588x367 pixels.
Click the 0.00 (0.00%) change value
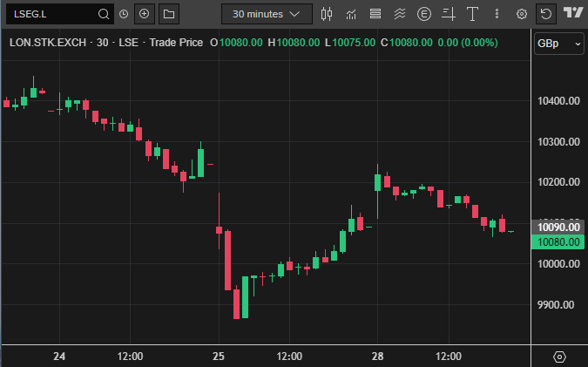pos(468,43)
